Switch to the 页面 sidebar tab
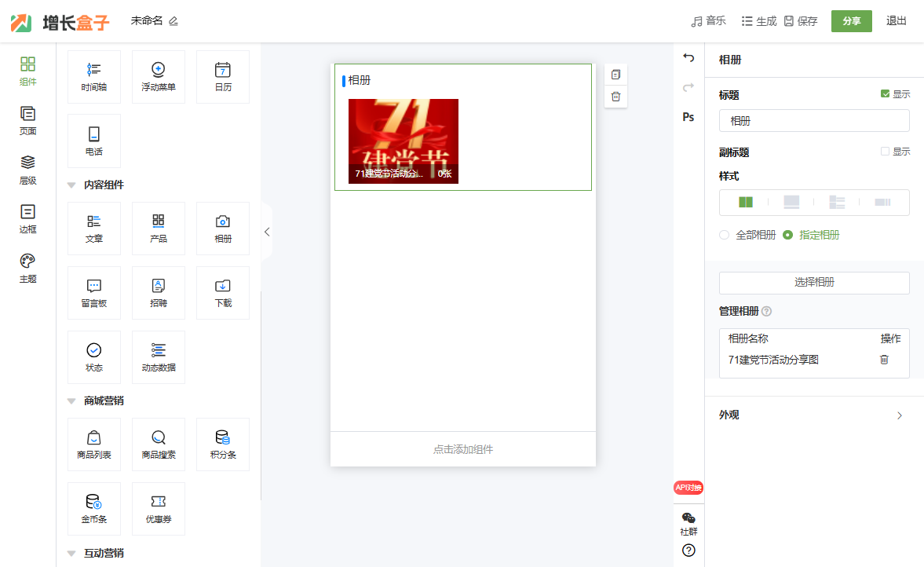The width and height of the screenshot is (924, 567). pos(28,120)
